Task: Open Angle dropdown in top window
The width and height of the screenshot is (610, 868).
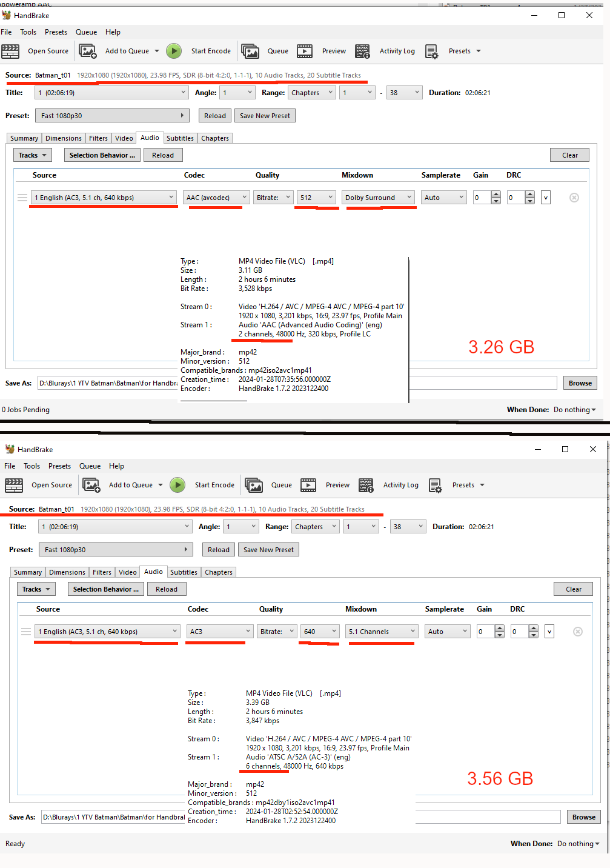Action: pyautogui.click(x=237, y=93)
